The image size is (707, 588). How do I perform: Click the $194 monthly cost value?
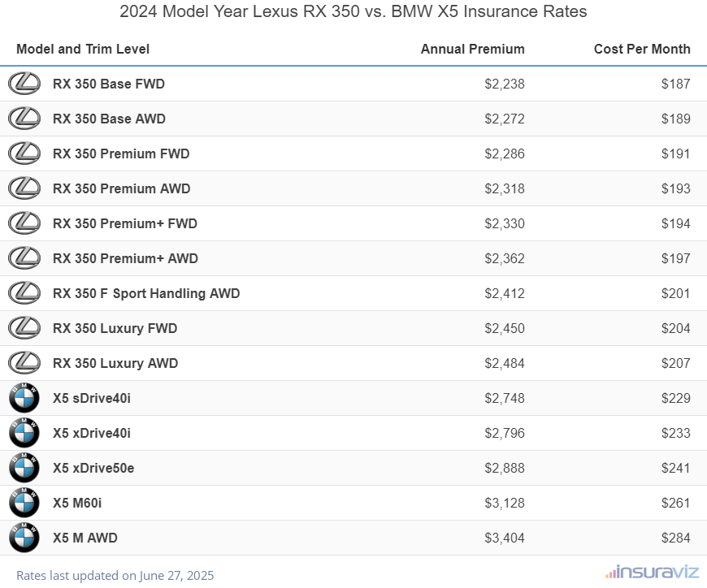pyautogui.click(x=676, y=223)
